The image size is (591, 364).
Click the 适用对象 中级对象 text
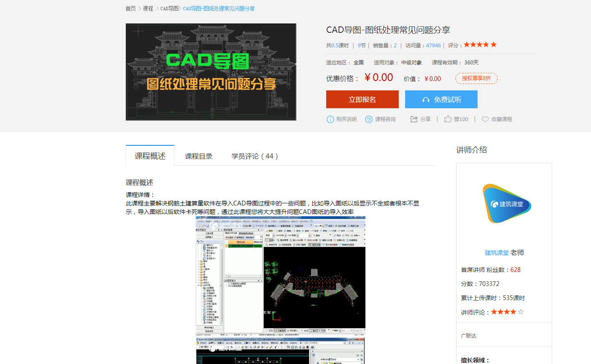click(398, 63)
